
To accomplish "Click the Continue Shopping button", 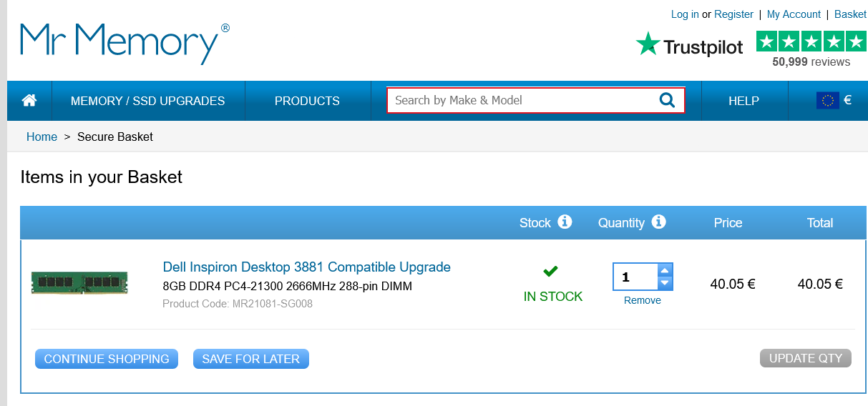I will pyautogui.click(x=107, y=359).
